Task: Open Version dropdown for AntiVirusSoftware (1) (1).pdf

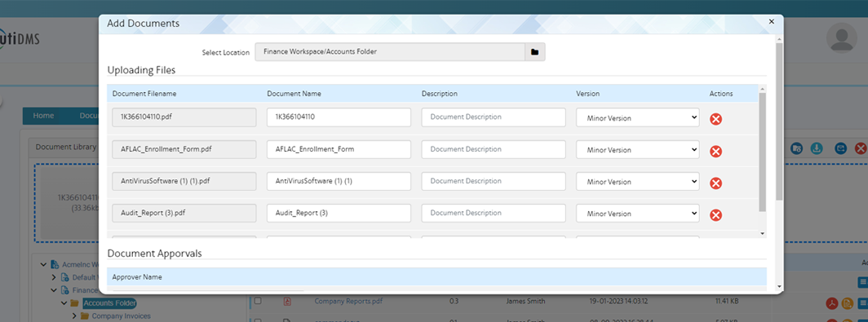Action: coord(638,182)
